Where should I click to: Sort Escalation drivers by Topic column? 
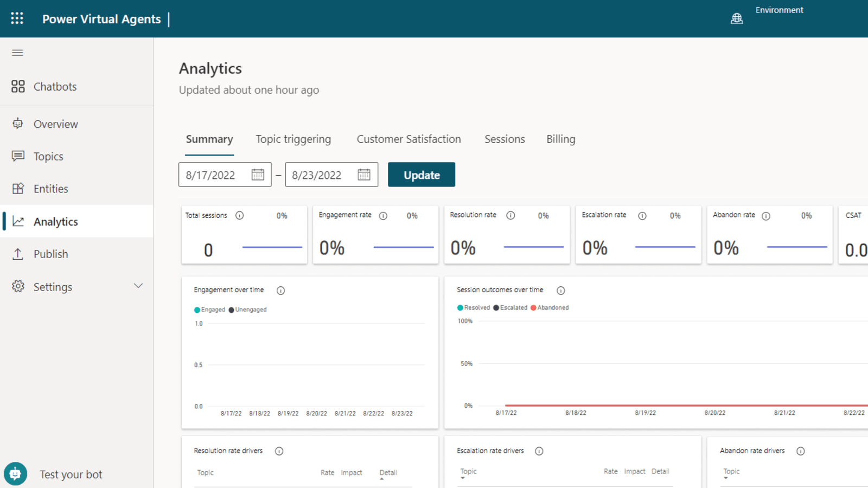tap(468, 472)
